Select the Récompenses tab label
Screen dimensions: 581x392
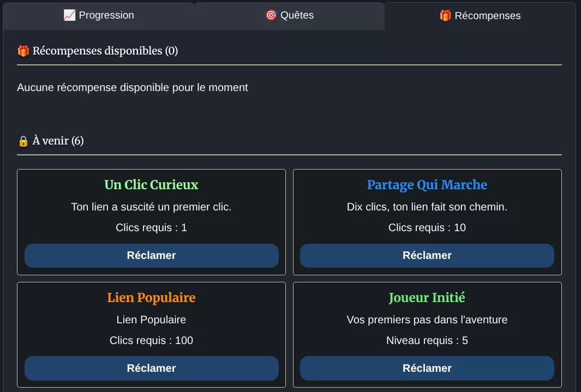pyautogui.click(x=487, y=16)
